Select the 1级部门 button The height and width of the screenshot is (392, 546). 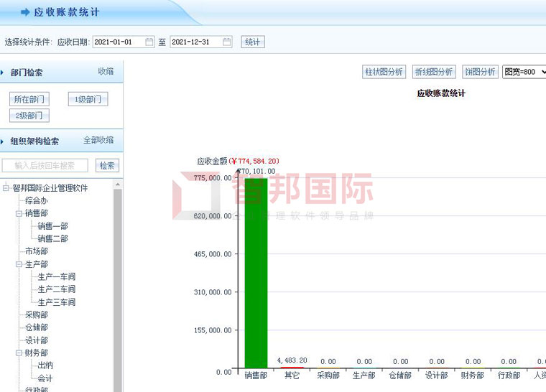[x=88, y=99]
